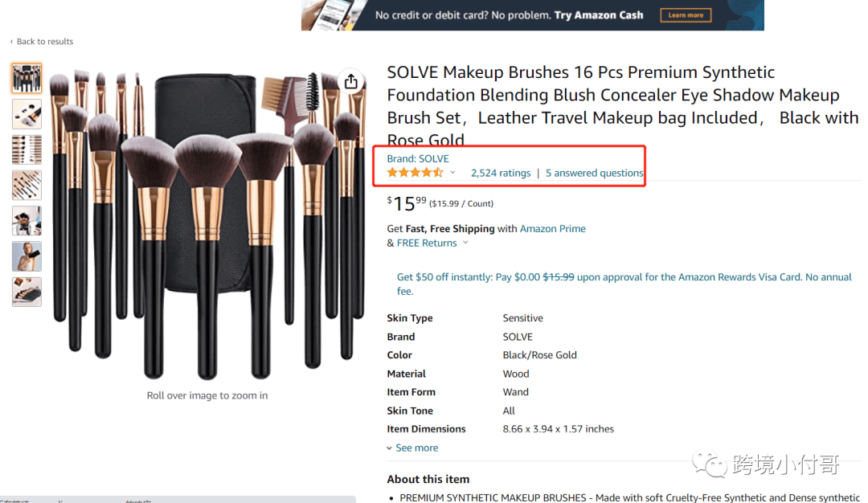
Task: Click the Amazon Rewards Visa $50 off offer
Action: click(x=624, y=277)
